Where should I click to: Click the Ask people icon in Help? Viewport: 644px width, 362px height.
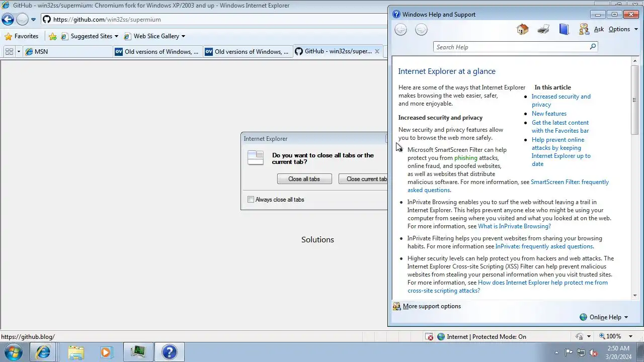click(584, 29)
